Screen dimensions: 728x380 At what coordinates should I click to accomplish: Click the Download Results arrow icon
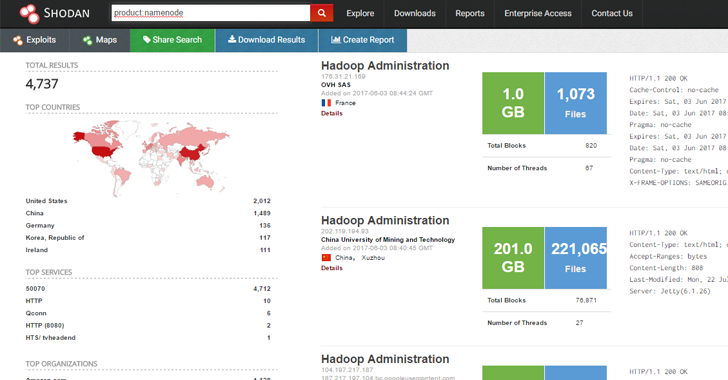pos(232,39)
